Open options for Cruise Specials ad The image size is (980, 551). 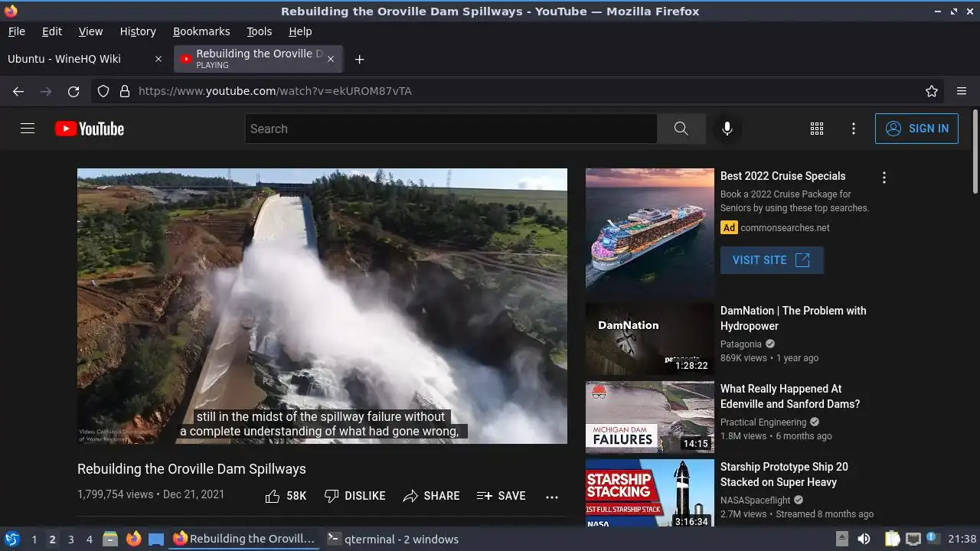pyautogui.click(x=884, y=178)
